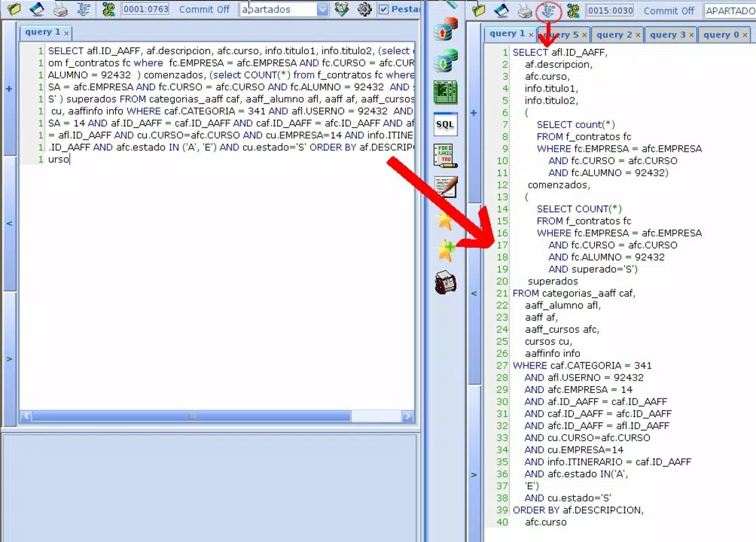Click '>' marker in right window gutter

click(474, 474)
